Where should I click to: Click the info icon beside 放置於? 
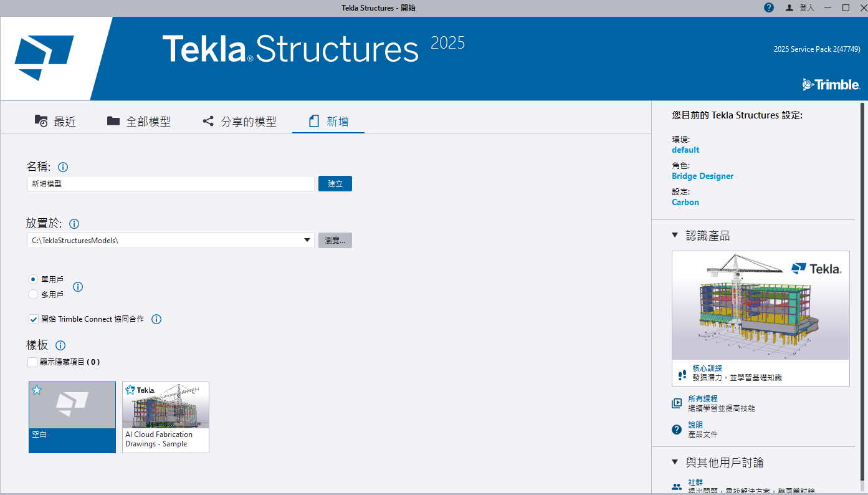pyautogui.click(x=74, y=224)
